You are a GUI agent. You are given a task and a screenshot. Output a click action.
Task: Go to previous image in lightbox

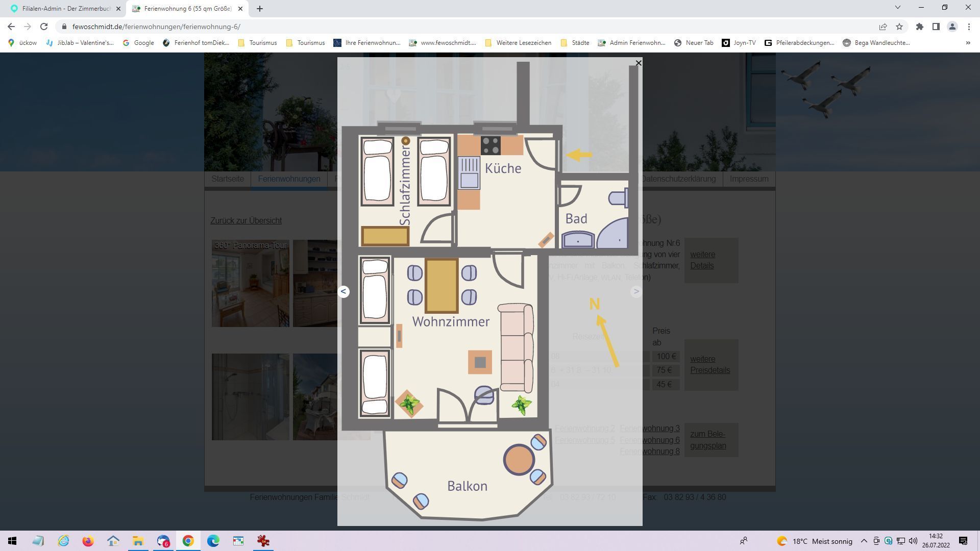(344, 291)
